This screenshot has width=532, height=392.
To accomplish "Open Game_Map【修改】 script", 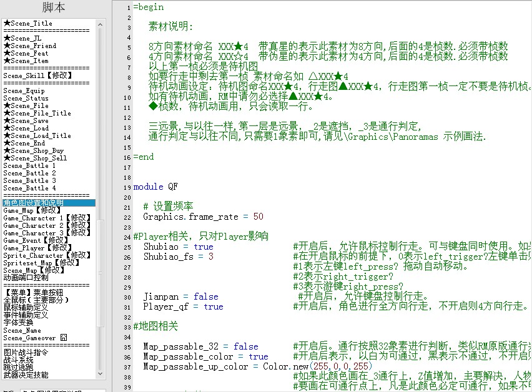I will click(x=32, y=210).
